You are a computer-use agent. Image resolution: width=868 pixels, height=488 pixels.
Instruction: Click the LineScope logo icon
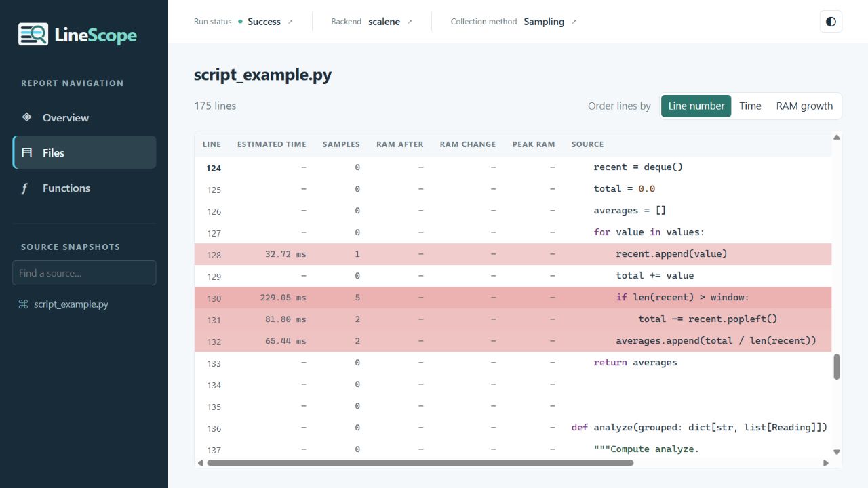click(33, 35)
